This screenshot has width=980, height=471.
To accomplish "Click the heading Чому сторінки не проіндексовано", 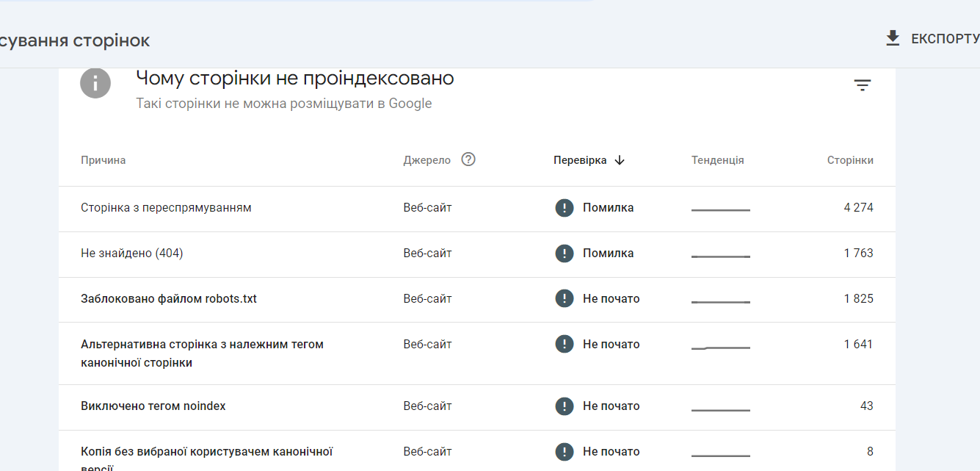I will [294, 79].
